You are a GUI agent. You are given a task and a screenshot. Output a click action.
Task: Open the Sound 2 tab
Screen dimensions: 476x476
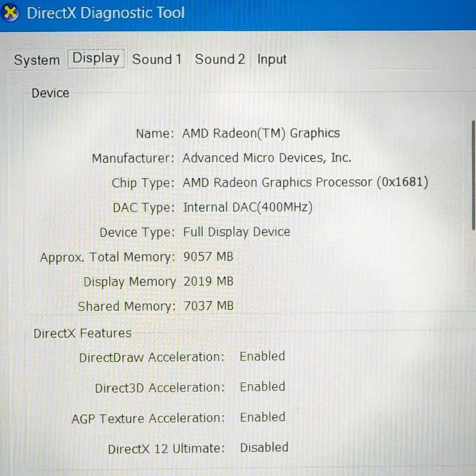pos(220,59)
